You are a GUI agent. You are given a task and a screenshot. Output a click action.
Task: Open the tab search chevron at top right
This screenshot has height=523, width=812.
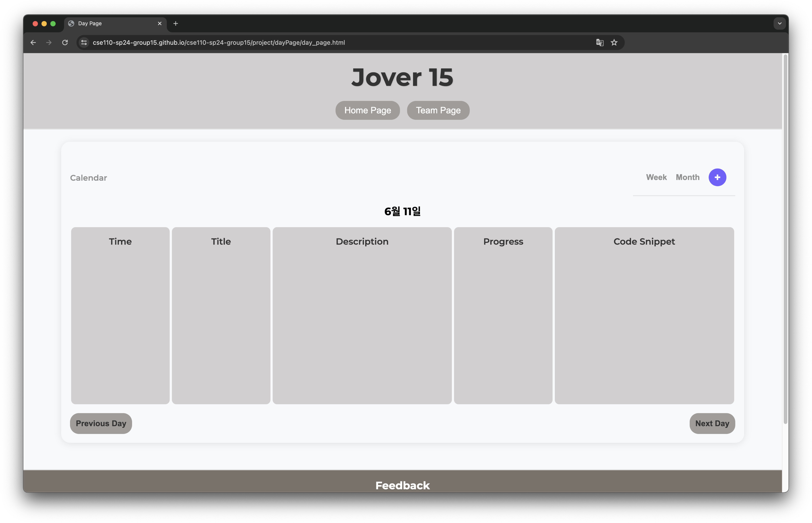pos(779,23)
